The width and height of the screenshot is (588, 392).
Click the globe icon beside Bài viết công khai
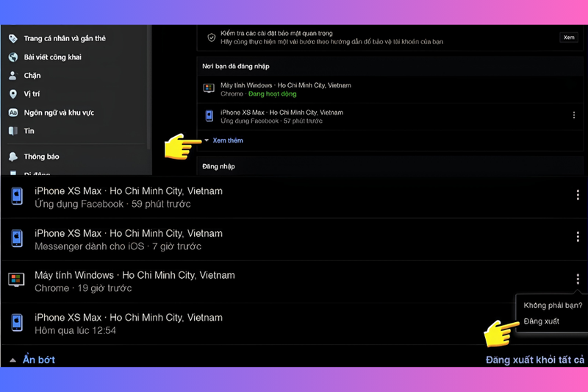13,57
